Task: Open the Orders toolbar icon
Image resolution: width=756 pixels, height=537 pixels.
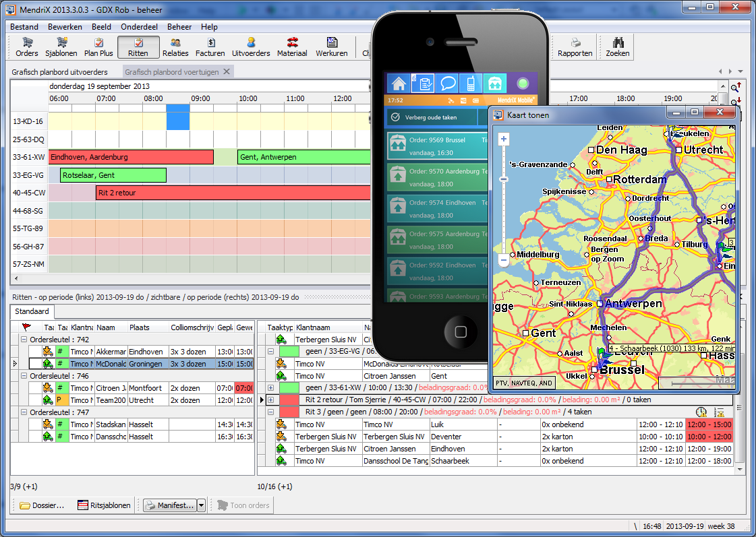Action: tap(27, 47)
